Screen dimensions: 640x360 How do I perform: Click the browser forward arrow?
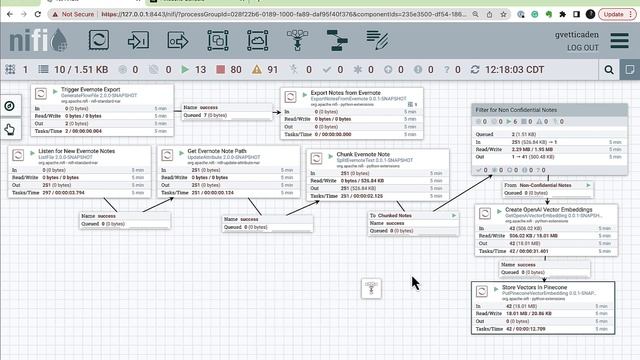click(24, 14)
